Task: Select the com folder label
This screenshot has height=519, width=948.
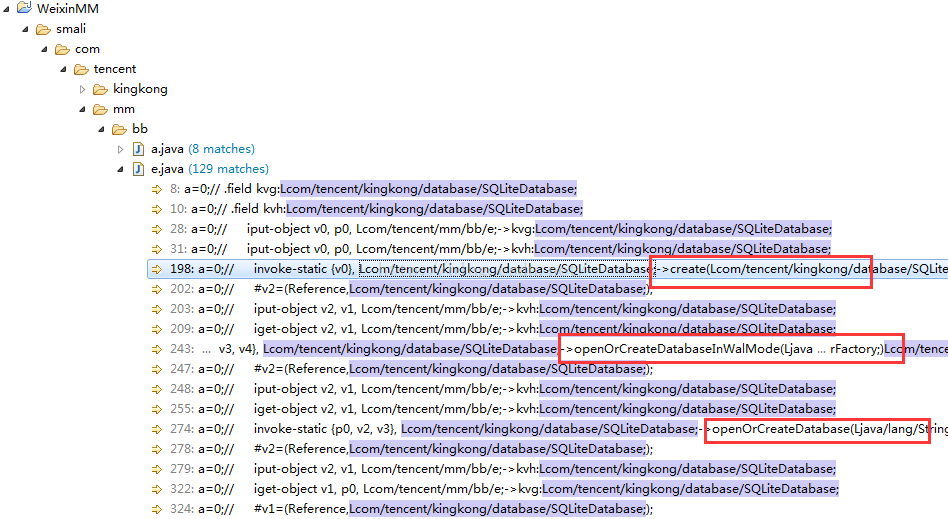Action: point(87,49)
